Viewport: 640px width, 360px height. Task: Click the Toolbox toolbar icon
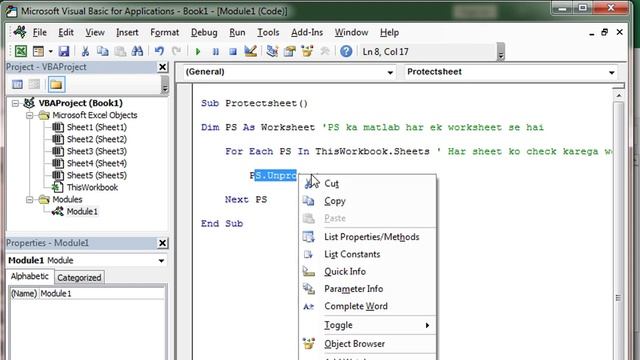click(325, 51)
